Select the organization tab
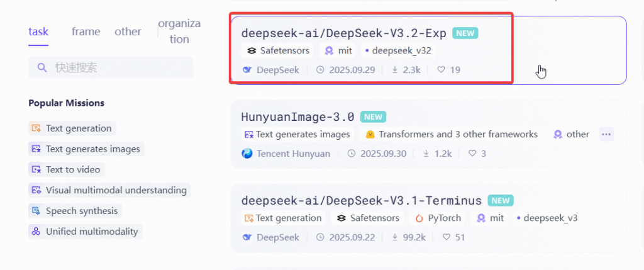 179,31
